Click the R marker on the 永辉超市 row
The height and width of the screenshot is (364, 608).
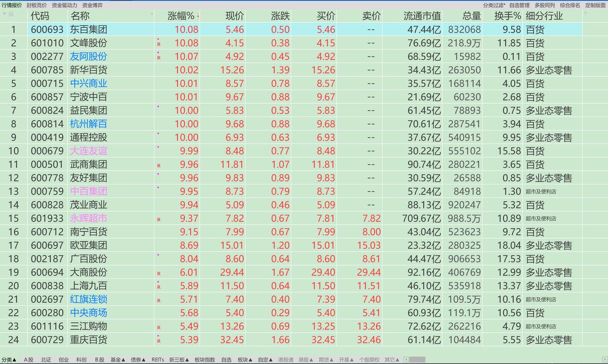159,220
